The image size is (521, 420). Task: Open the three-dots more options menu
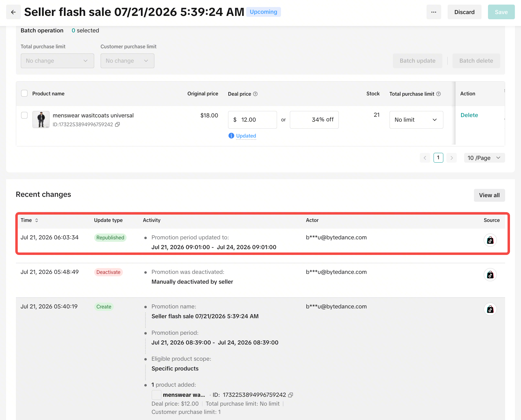434,12
